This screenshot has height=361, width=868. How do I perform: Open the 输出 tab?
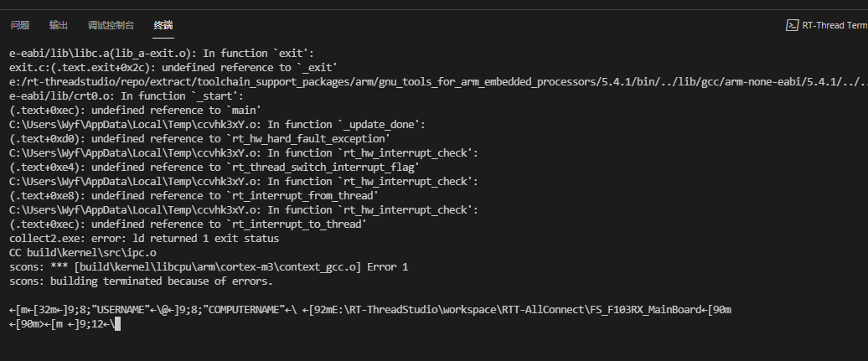tap(58, 25)
